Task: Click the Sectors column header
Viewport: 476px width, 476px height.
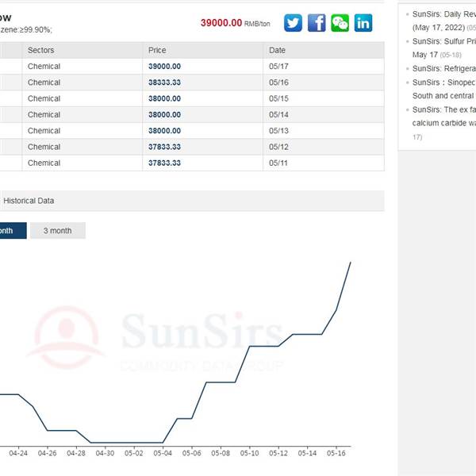Action: pyautogui.click(x=40, y=50)
